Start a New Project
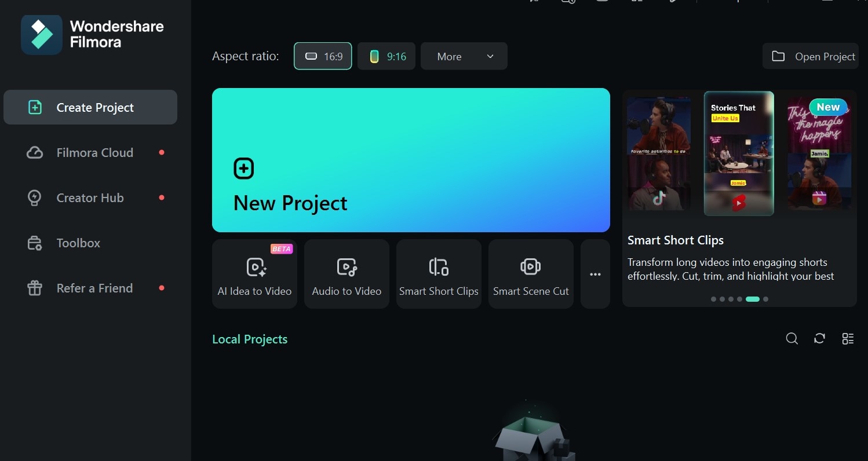The height and width of the screenshot is (461, 868). [x=411, y=160]
